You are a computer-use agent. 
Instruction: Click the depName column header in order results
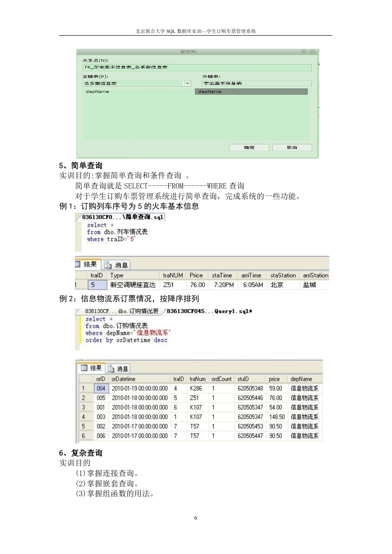305,379
